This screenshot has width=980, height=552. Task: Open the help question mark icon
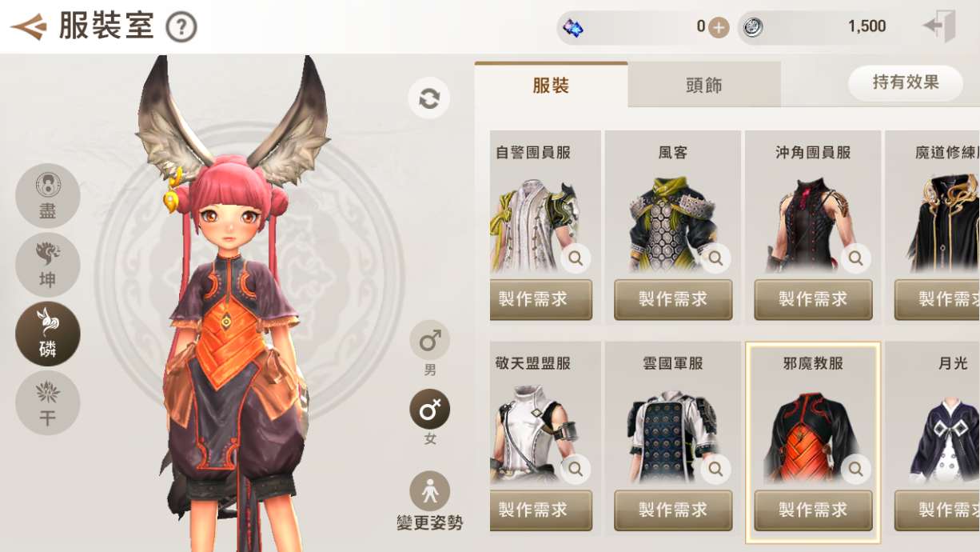tap(181, 28)
